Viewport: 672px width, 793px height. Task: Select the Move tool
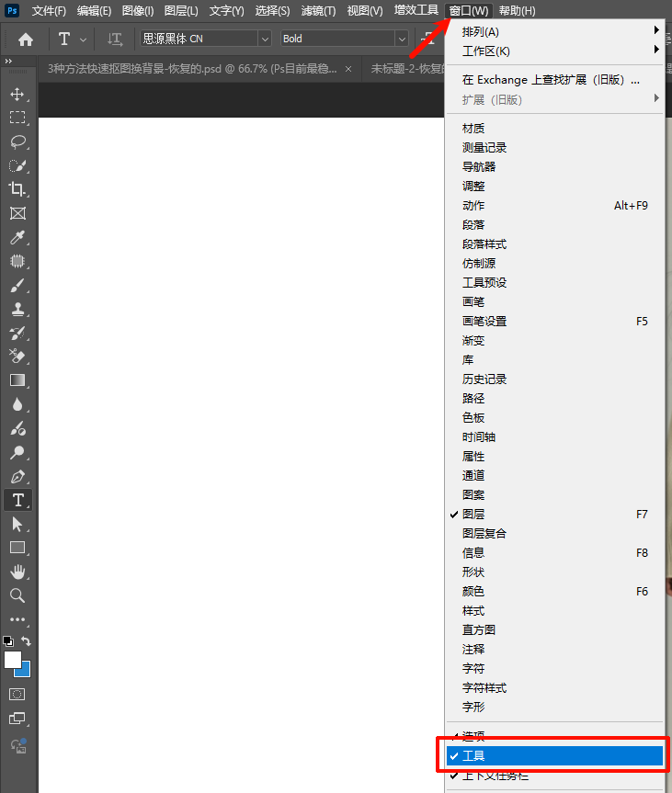click(17, 95)
